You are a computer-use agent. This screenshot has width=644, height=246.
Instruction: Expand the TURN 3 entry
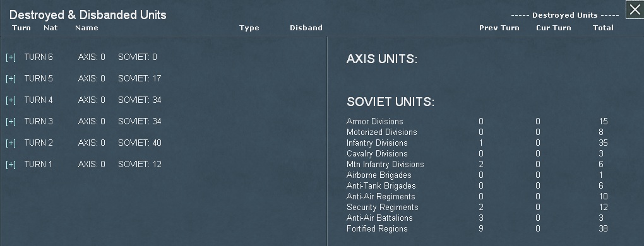pyautogui.click(x=11, y=122)
